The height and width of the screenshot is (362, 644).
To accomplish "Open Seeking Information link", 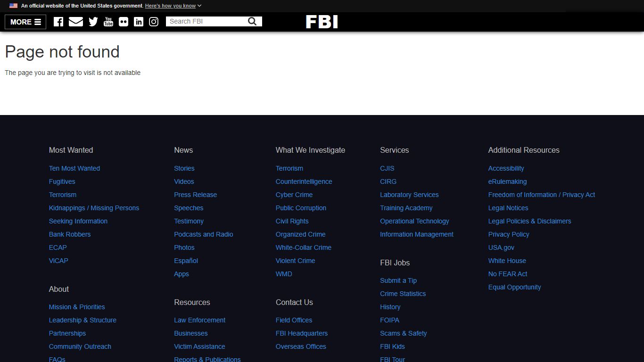I will [x=78, y=221].
